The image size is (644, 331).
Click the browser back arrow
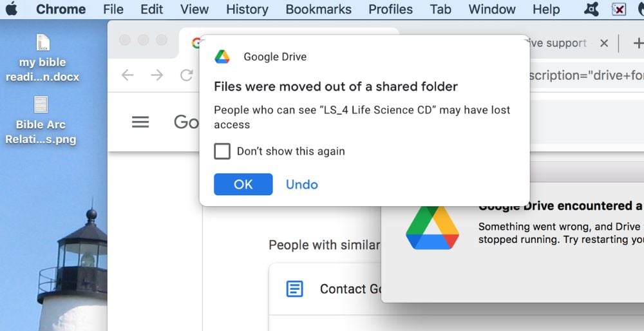click(x=128, y=75)
